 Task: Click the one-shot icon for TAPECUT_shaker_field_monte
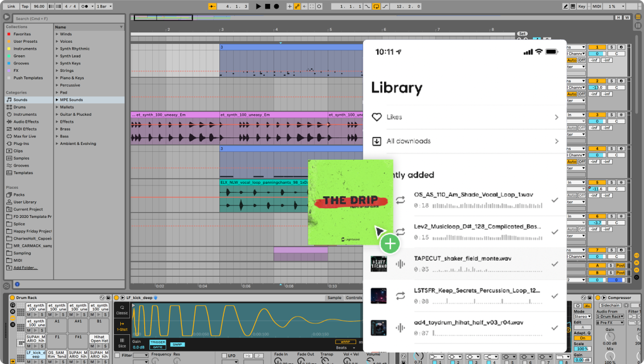click(401, 264)
